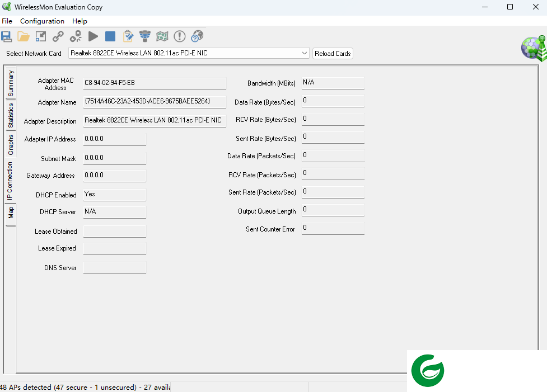This screenshot has width=547, height=392.
Task: Click the Subnet Mask field
Action: click(114, 158)
